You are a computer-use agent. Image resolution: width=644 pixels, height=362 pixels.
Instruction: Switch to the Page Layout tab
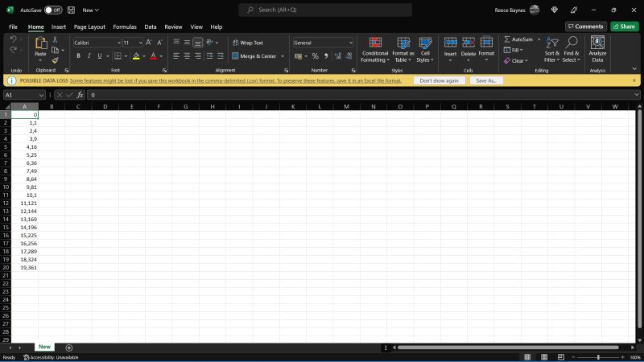[89, 27]
